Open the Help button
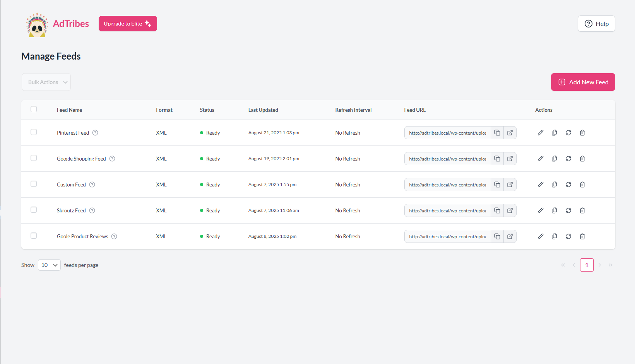 coord(596,24)
